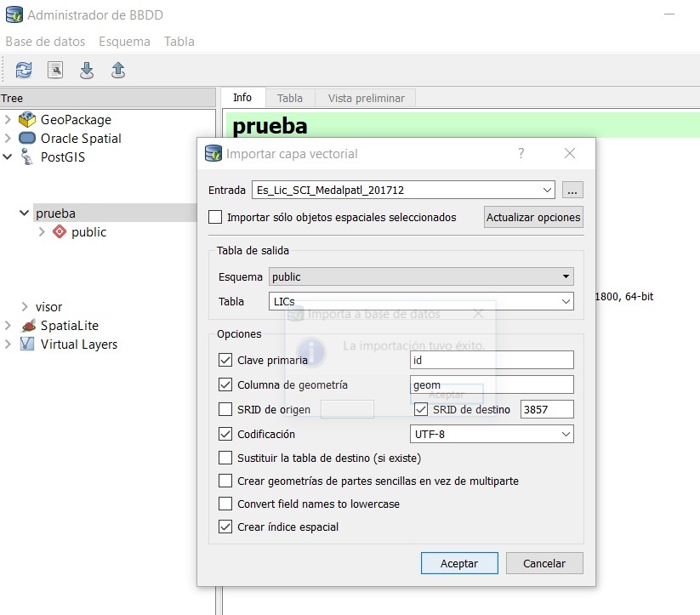Viewport: 700px width, 615px height.
Task: Uncheck Crear índice espacial option
Action: (x=225, y=527)
